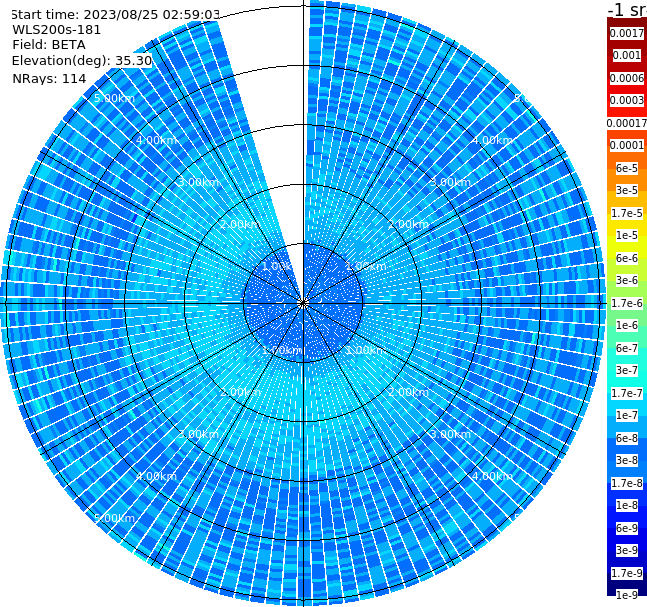Click the Start time 2023/08/25 02:59:03 text
647x607 pixels.
point(115,15)
